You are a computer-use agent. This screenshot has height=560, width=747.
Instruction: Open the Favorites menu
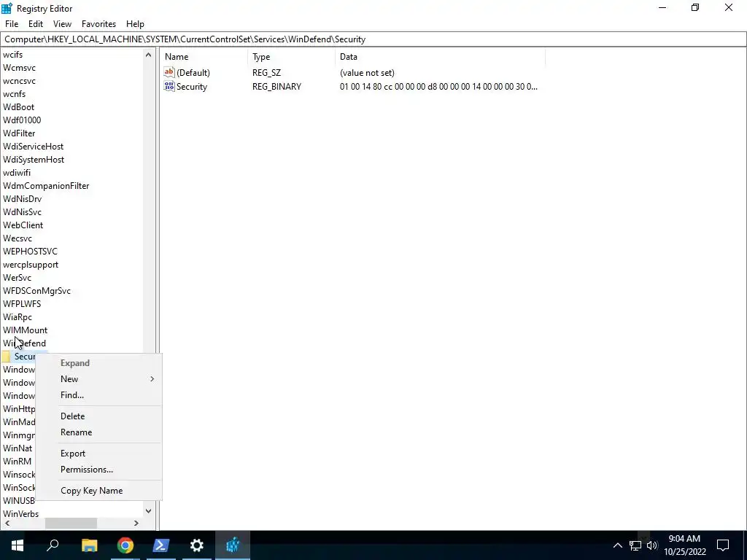pyautogui.click(x=98, y=24)
